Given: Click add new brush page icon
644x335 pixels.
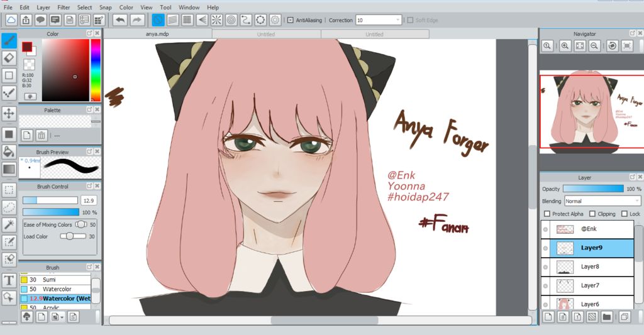Looking at the screenshot, I should pyautogui.click(x=42, y=317).
